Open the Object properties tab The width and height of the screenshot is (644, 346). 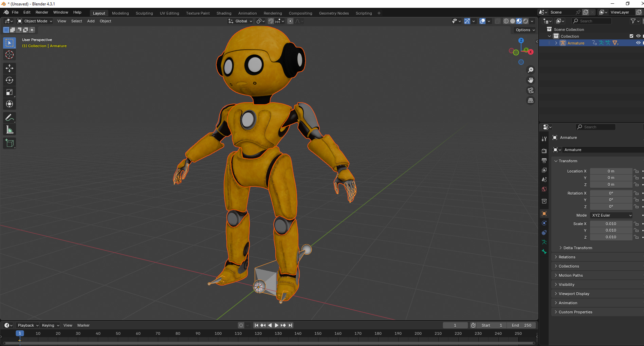544,214
